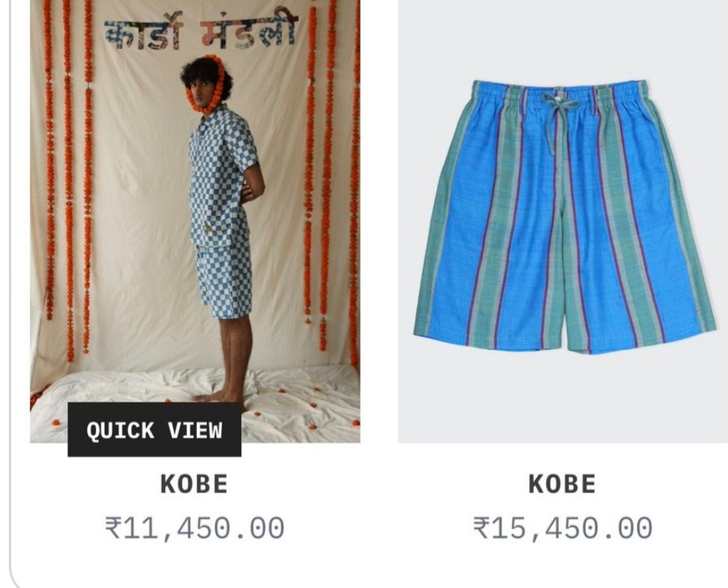Select the ₹11,450.00 price label

195,528
